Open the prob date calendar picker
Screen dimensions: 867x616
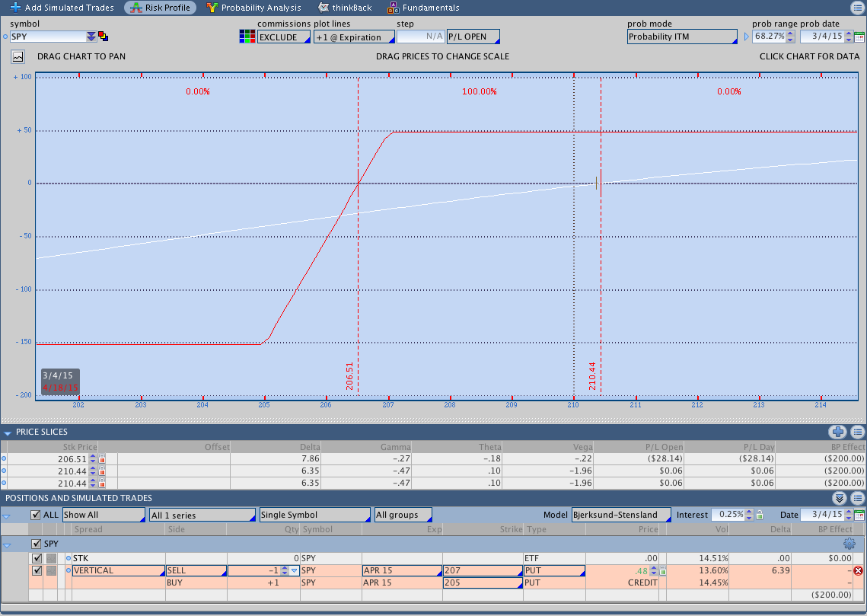[x=859, y=37]
